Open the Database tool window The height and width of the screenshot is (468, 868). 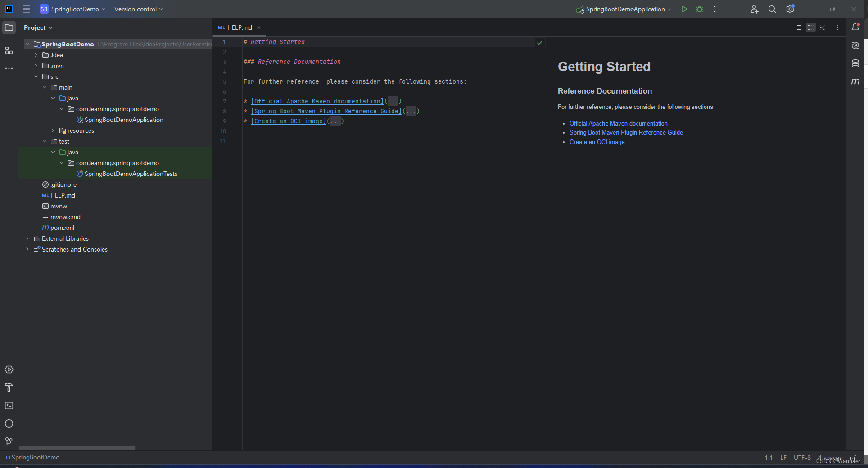[855, 63]
